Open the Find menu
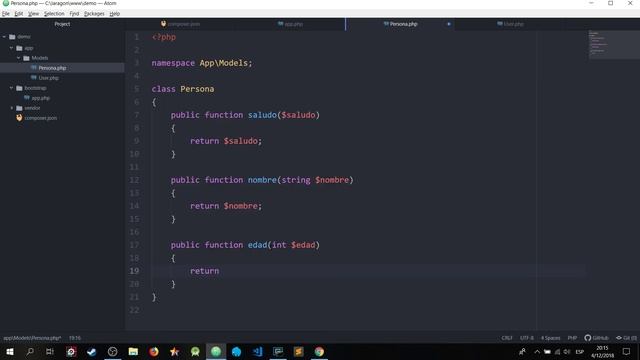 pos(74,13)
